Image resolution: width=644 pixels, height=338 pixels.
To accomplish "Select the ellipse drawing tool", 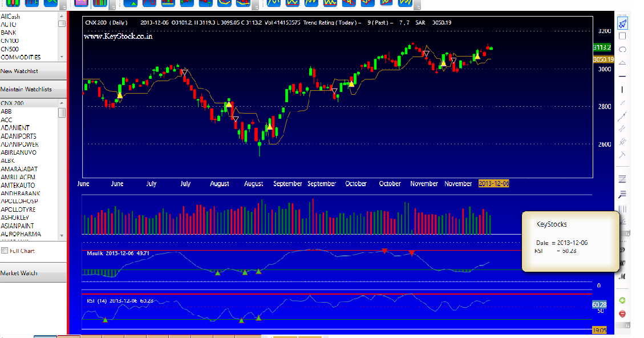I will [622, 49].
